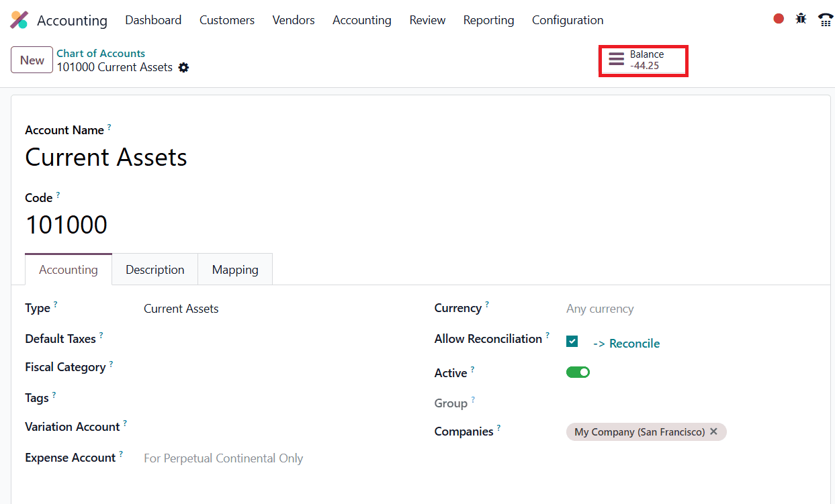Open the Configuration menu

(x=568, y=20)
